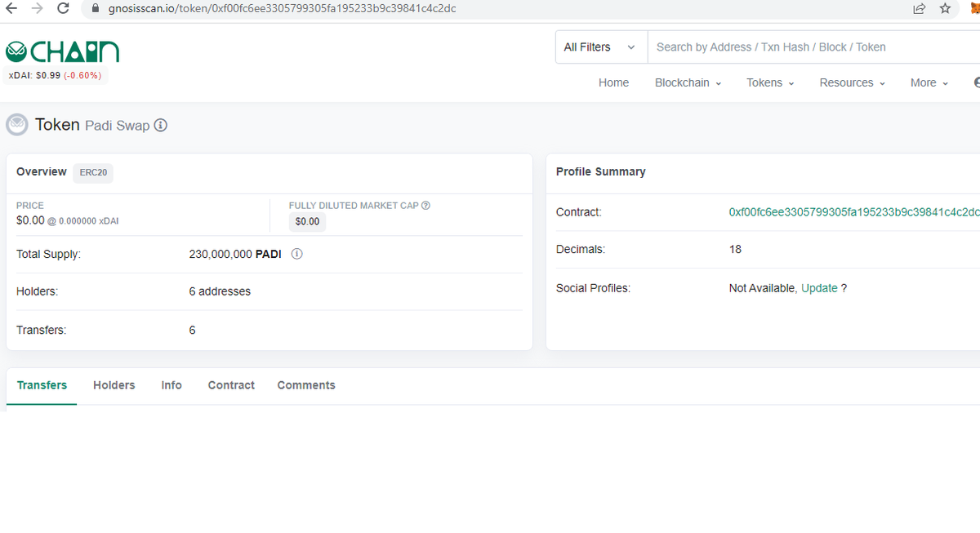Click the share page icon
The width and height of the screenshot is (980, 533).
coord(919,8)
